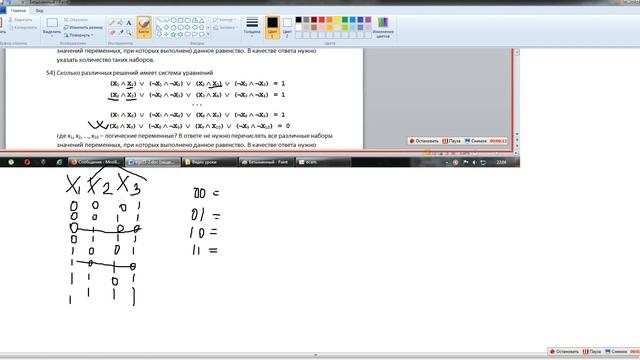This screenshot has width=640, height=360.
Task: Choose the Up arrow shape
Action: click(x=202, y=27)
